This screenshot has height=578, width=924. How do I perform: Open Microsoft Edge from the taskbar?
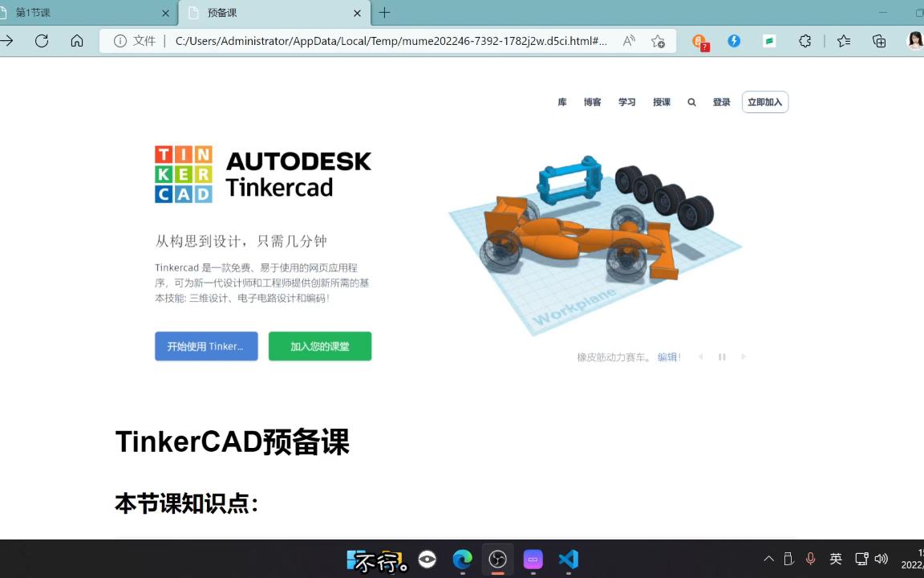(462, 559)
